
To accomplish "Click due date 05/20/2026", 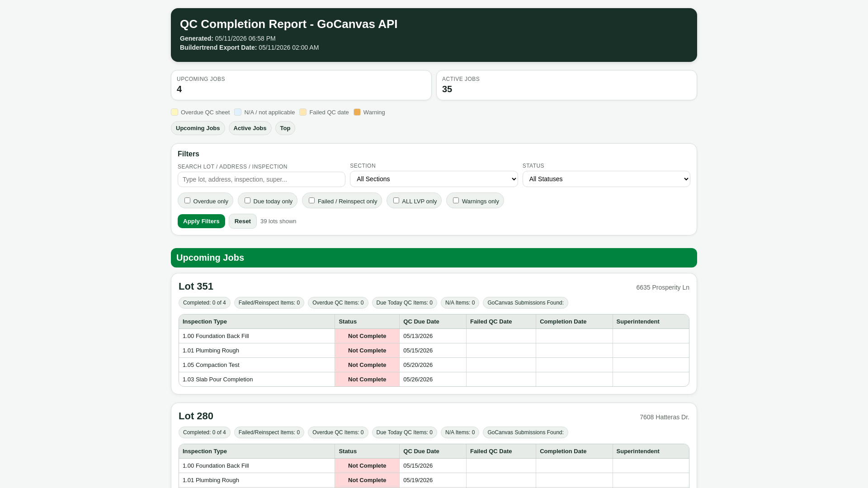I will click(418, 365).
